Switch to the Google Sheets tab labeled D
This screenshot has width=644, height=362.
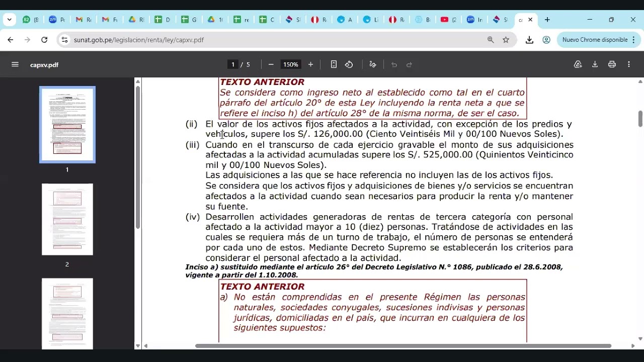(162, 20)
